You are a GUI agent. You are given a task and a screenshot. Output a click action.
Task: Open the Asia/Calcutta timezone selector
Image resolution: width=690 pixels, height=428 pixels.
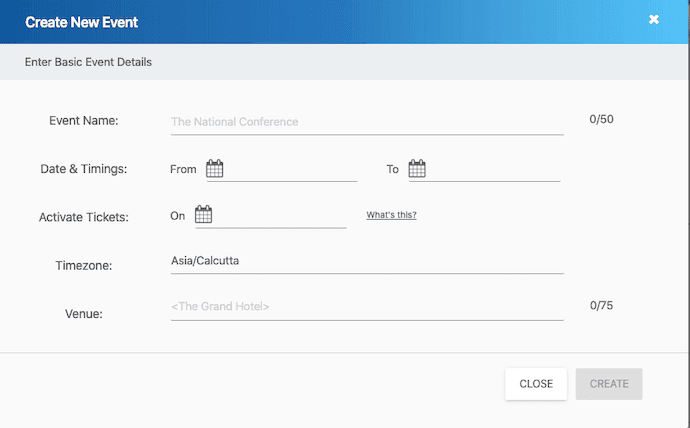pos(367,261)
